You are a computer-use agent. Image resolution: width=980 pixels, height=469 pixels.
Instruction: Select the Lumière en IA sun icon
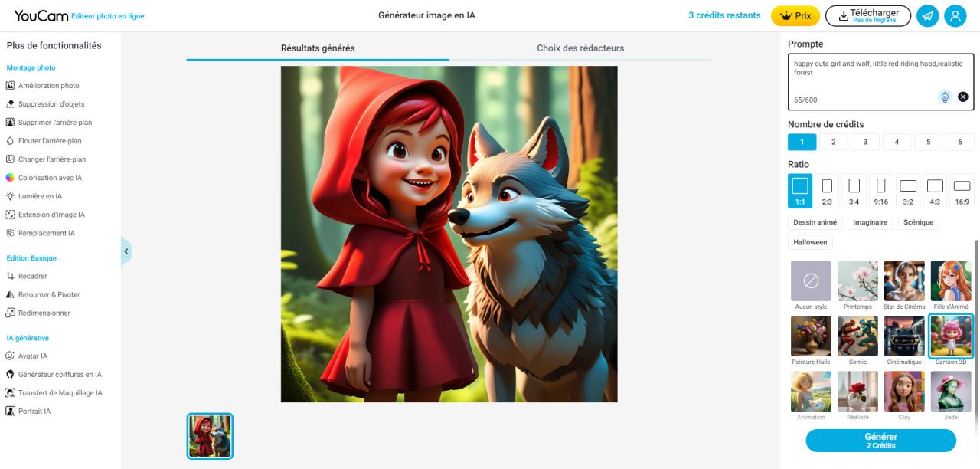[x=11, y=196]
